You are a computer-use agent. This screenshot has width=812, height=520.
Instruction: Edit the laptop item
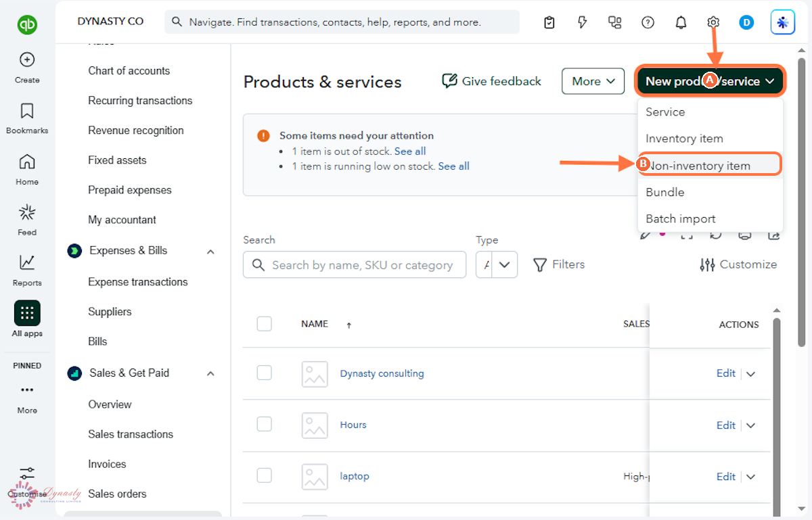coord(725,477)
